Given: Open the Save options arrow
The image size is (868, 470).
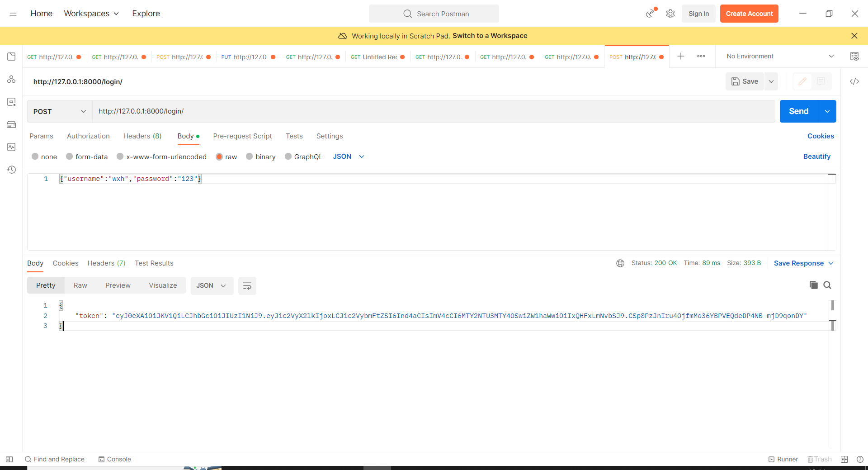Looking at the screenshot, I should point(771,81).
